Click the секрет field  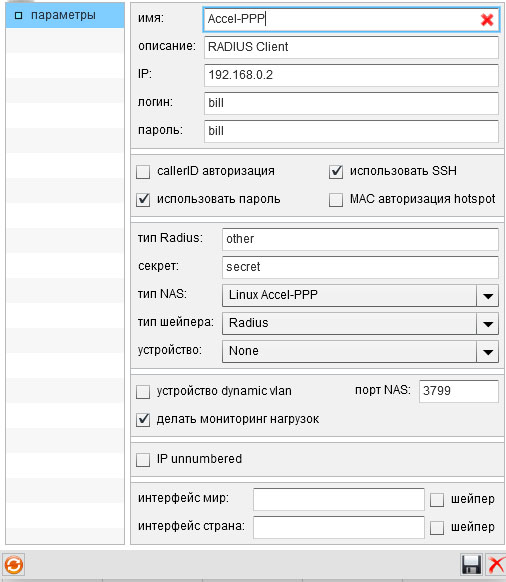tap(360, 267)
